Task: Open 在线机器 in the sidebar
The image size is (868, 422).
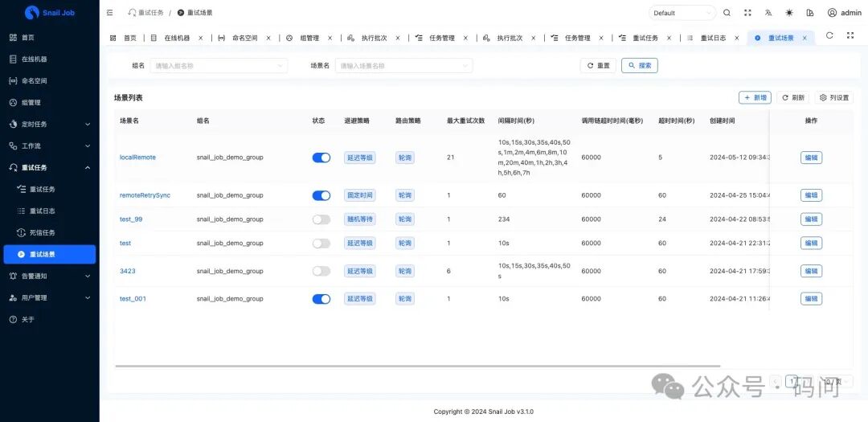Action: coord(50,59)
